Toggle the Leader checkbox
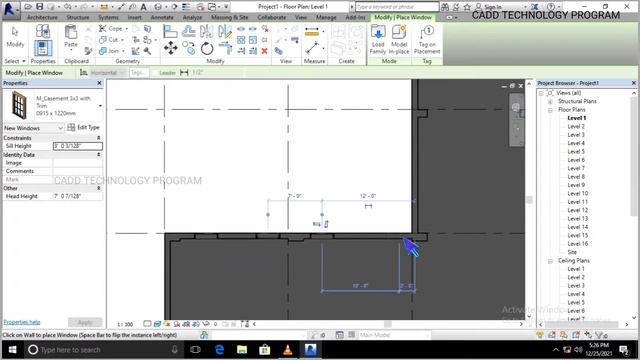This screenshot has width=640, height=360. 155,73
